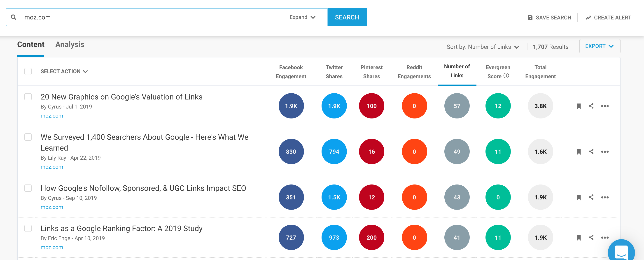
Task: Open more options for 2019 Study article
Action: click(x=604, y=238)
